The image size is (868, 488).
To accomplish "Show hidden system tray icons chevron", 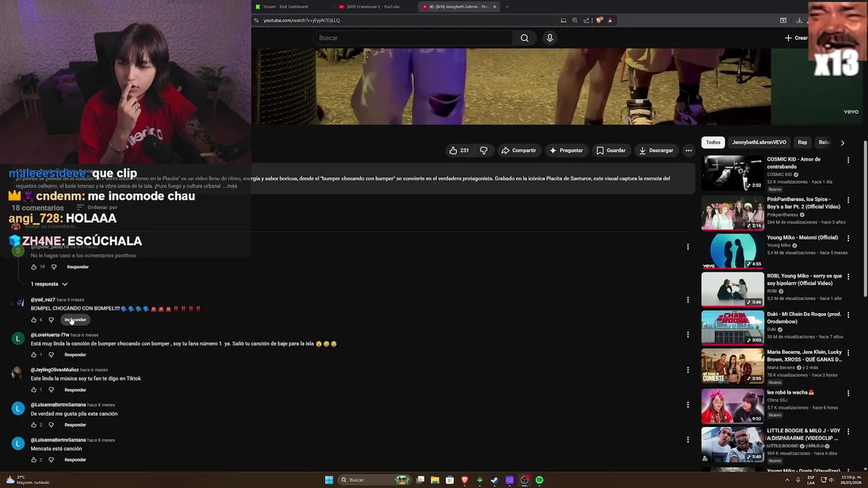I will pos(787,480).
